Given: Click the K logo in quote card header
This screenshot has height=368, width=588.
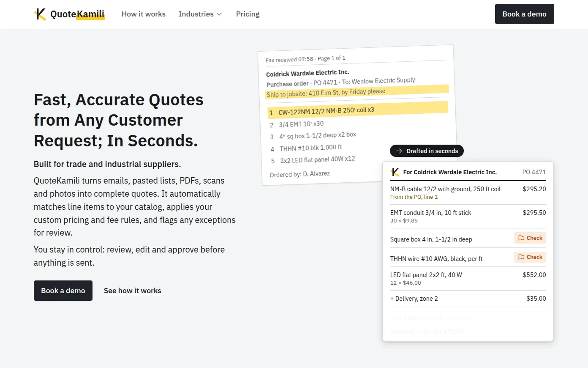Looking at the screenshot, I should [395, 172].
